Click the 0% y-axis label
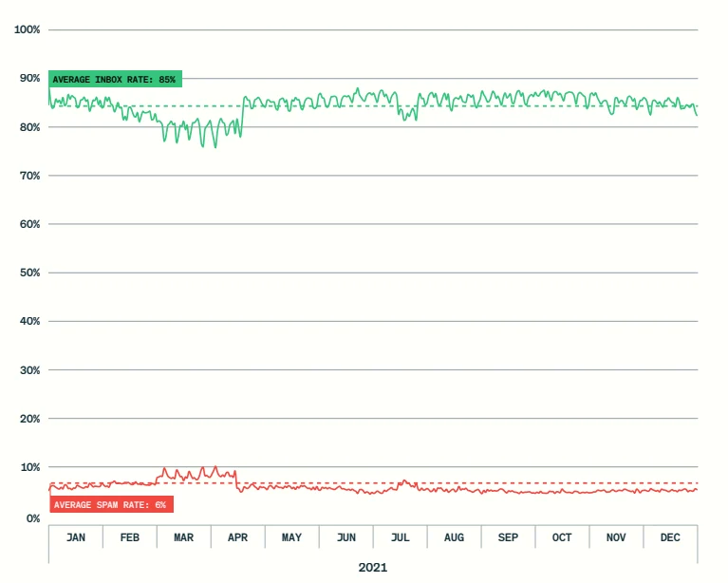The height and width of the screenshot is (583, 728). pyautogui.click(x=32, y=518)
